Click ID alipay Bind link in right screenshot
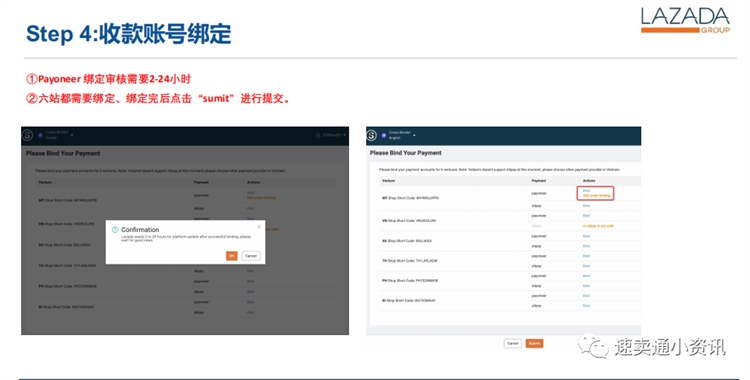The width and height of the screenshot is (750, 380). point(586,306)
